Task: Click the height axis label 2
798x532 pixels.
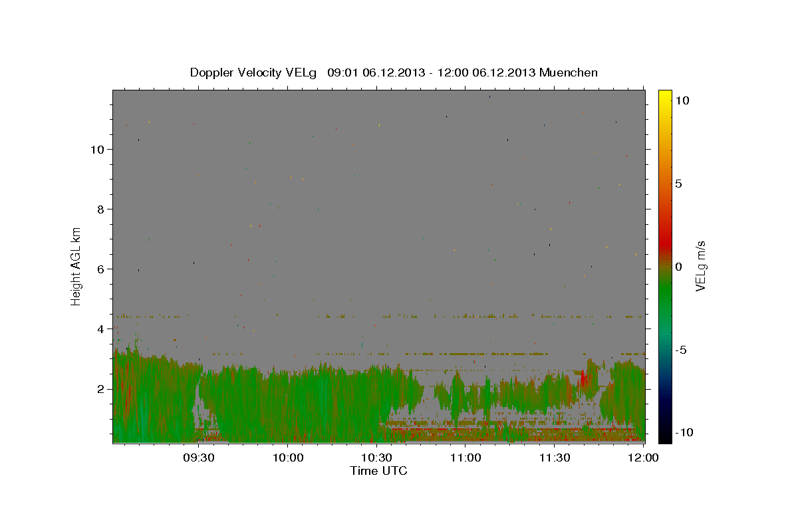Action: tap(102, 388)
